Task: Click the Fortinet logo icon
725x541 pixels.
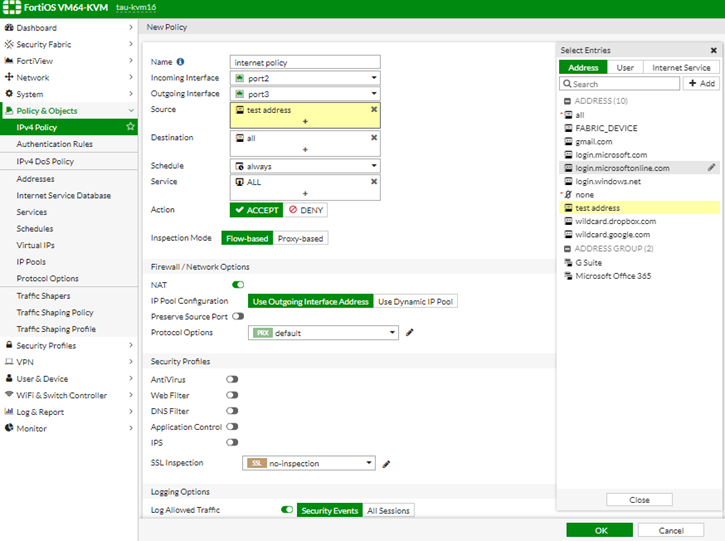Action: (x=12, y=7)
